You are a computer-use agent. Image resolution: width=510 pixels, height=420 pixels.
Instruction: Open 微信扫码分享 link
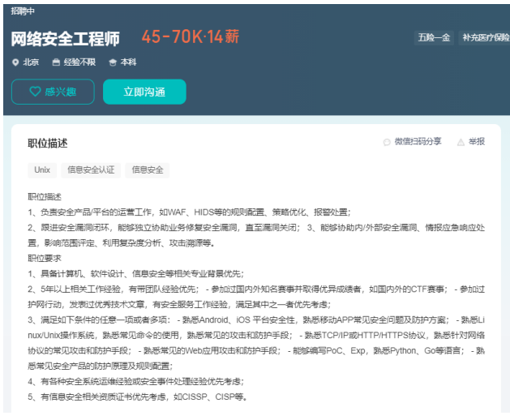(x=418, y=142)
